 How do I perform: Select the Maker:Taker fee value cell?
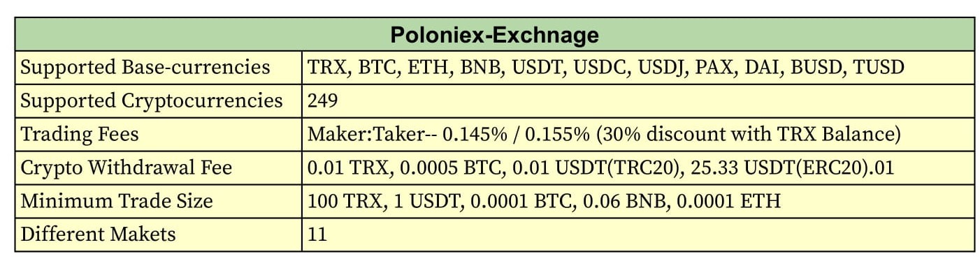pyautogui.click(x=638, y=135)
